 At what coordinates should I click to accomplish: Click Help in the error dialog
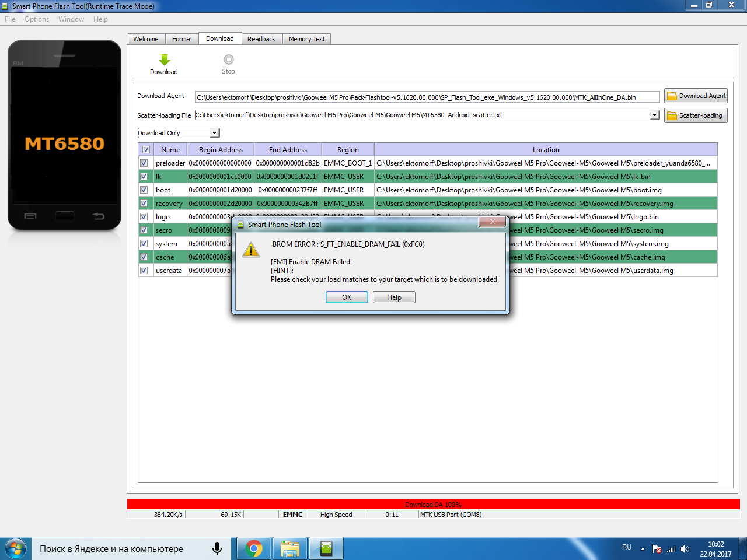[x=394, y=297]
